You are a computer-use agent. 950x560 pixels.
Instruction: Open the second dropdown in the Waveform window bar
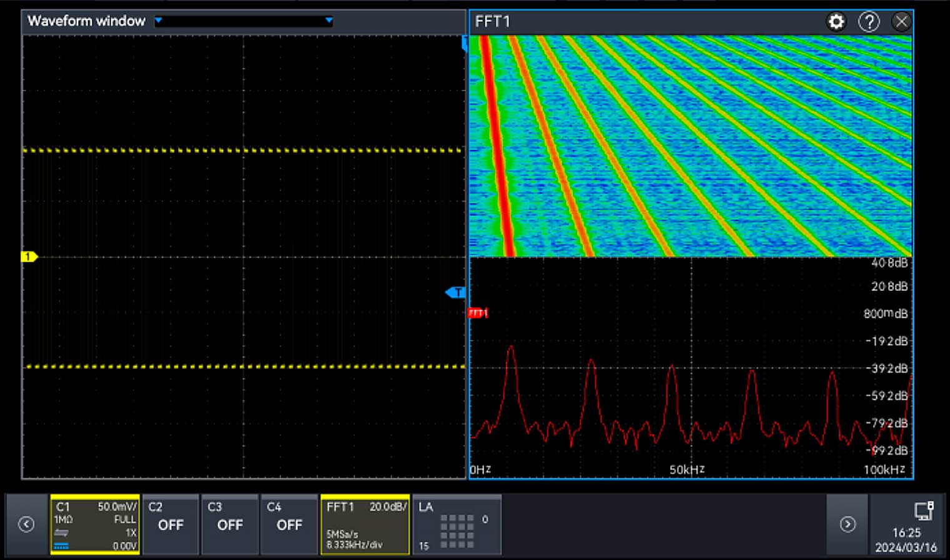(329, 21)
